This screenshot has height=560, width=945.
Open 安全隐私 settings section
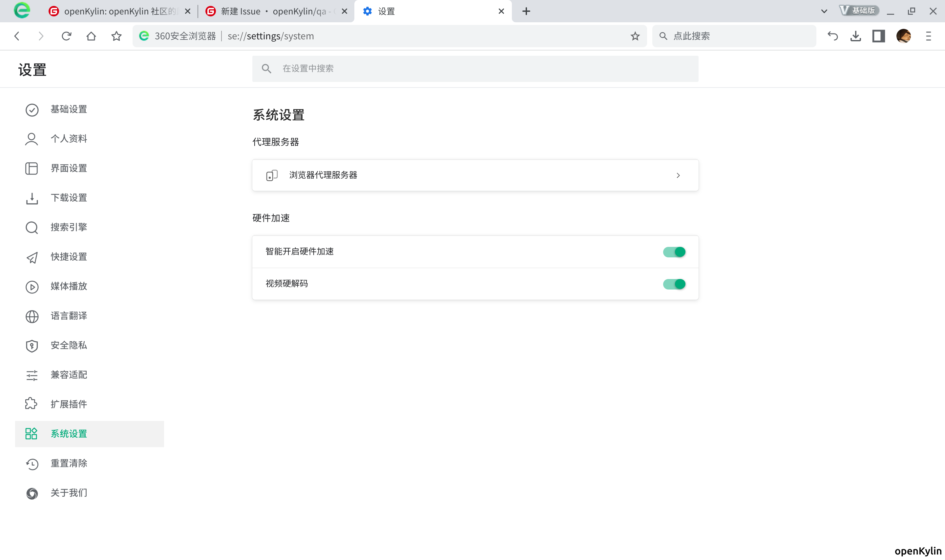(x=69, y=345)
